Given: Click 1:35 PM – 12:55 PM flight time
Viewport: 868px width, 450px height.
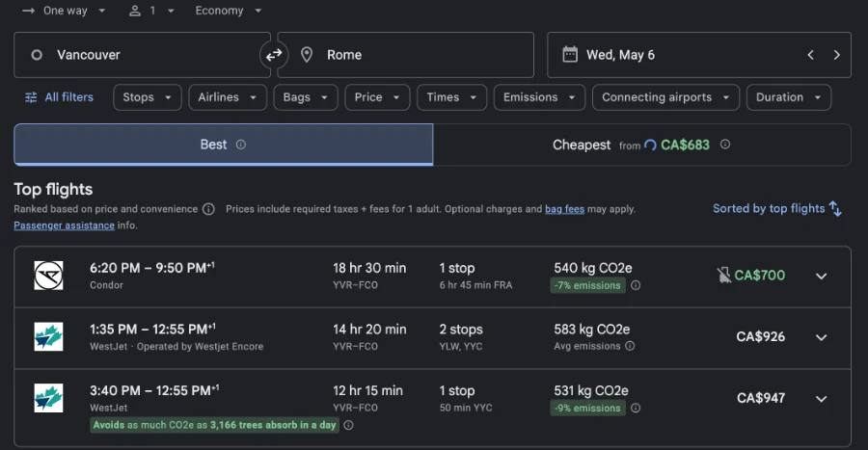Looking at the screenshot, I should [x=152, y=330].
